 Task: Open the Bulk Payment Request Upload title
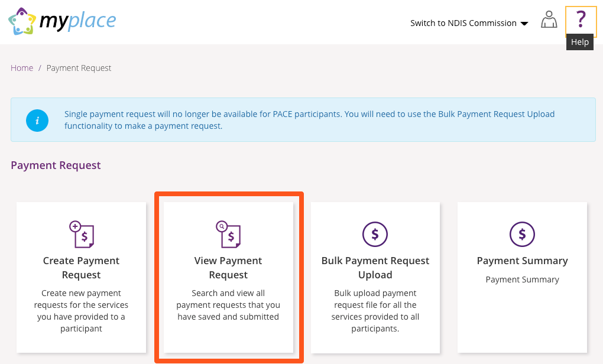pos(375,268)
